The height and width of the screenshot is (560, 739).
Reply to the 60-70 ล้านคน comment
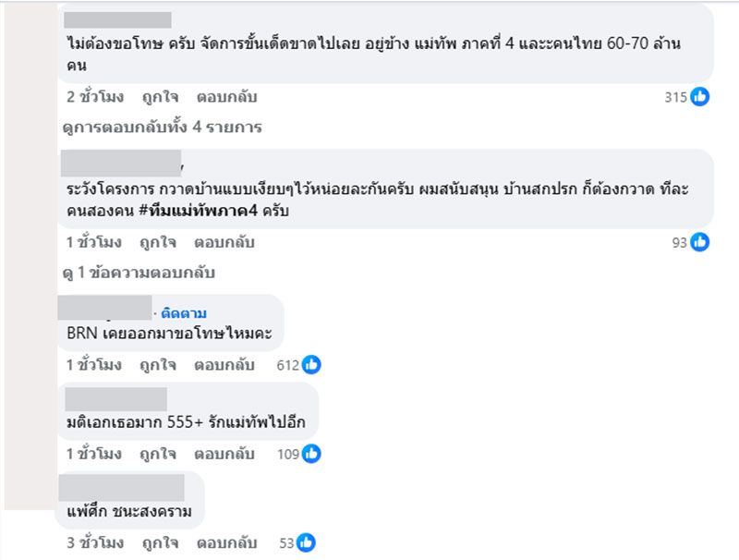226,97
